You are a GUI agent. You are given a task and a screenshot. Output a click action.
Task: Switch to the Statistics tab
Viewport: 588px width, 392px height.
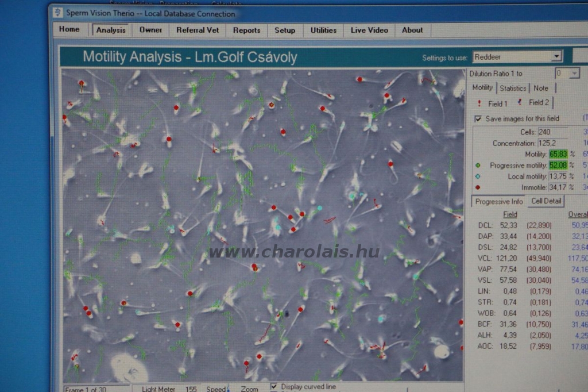(x=513, y=88)
